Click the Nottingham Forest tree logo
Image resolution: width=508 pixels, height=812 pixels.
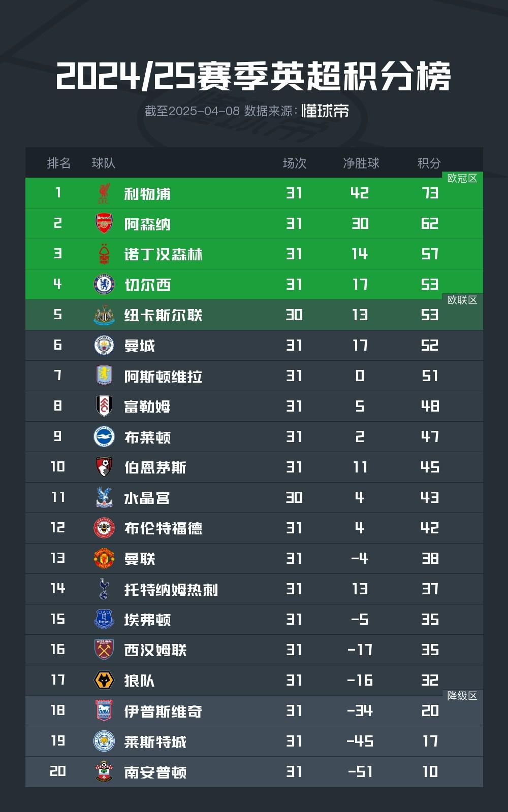(x=104, y=254)
